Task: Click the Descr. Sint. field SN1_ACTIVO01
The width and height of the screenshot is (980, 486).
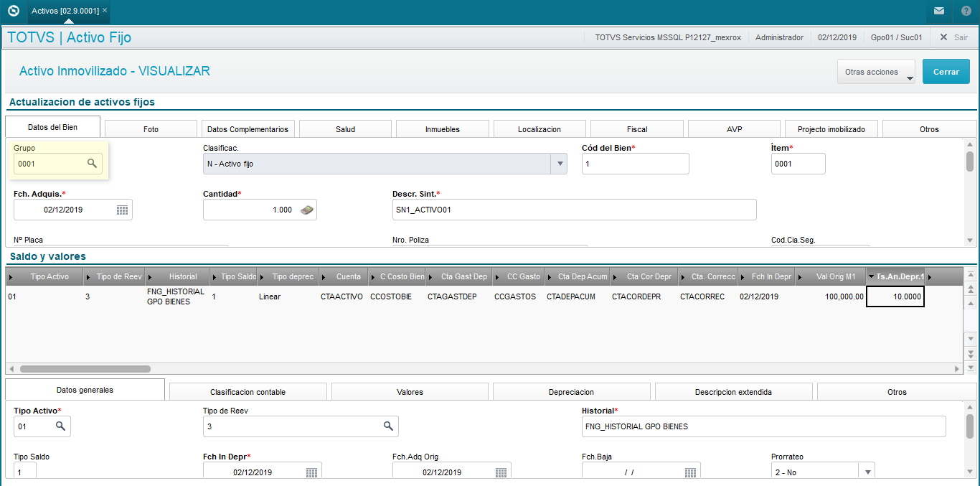Action: [575, 210]
